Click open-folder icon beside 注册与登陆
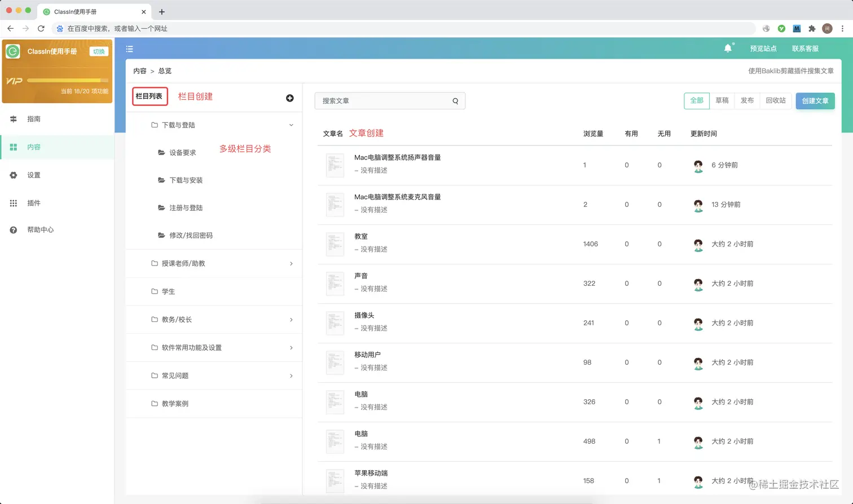Viewport: 853px width, 504px height. 161,207
